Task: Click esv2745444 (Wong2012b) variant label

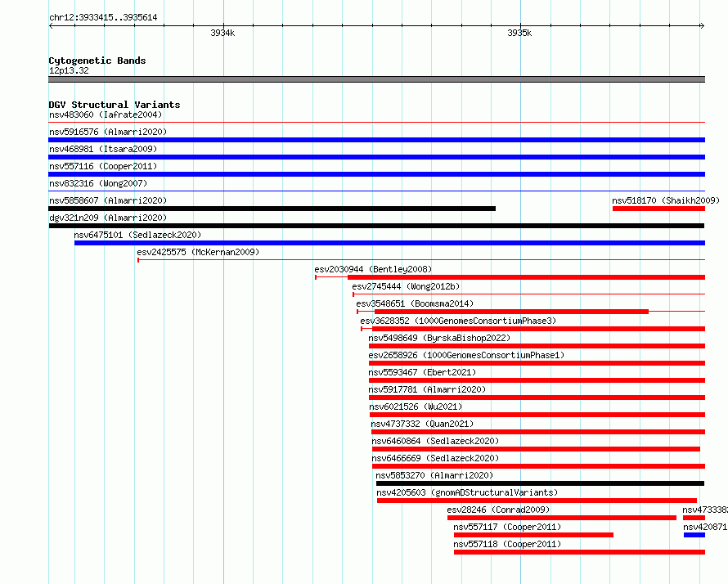Action: 406,286
